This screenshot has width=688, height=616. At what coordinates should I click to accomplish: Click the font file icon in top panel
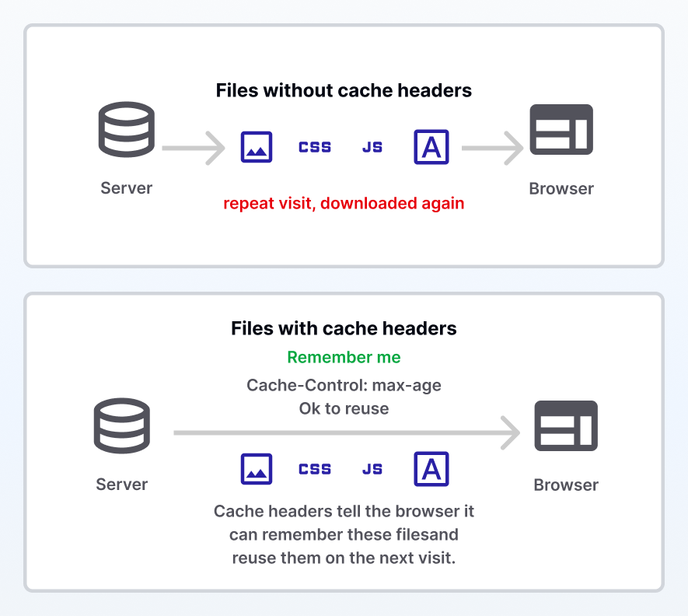point(431,147)
